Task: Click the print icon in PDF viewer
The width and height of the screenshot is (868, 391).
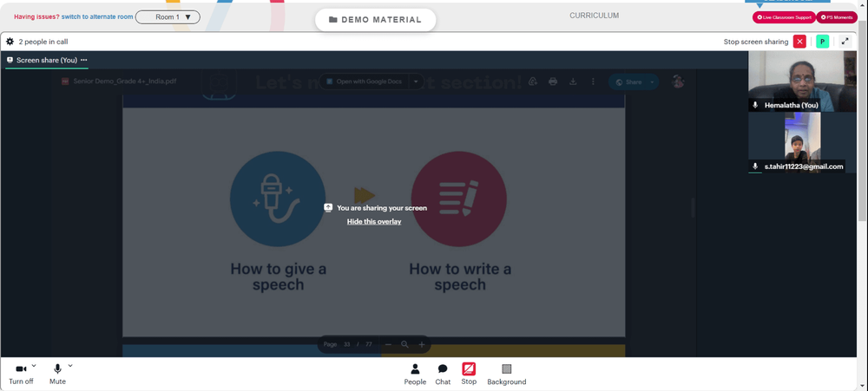Action: click(x=552, y=81)
